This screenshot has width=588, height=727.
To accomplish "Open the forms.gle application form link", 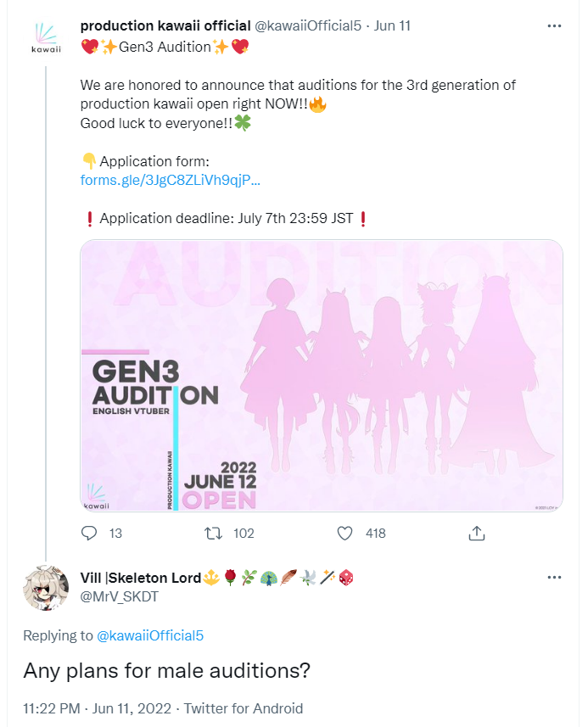I will click(x=170, y=180).
